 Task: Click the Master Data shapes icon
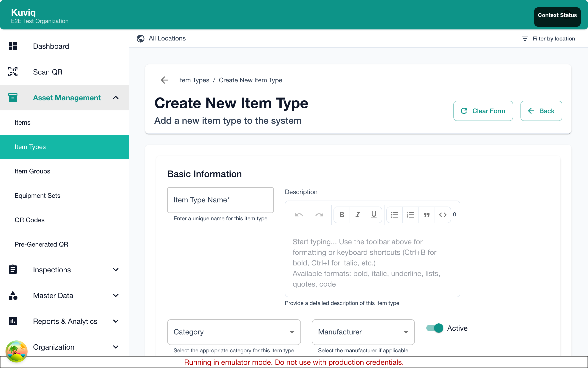13,295
